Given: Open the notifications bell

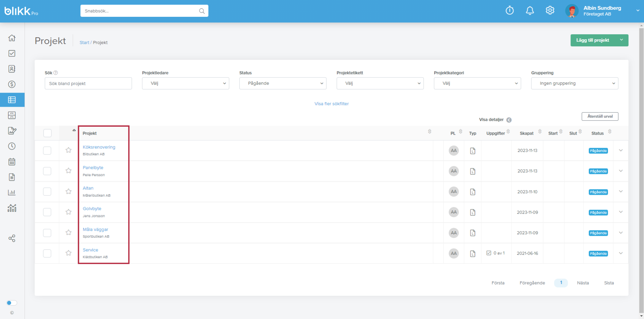Looking at the screenshot, I should pos(530,11).
